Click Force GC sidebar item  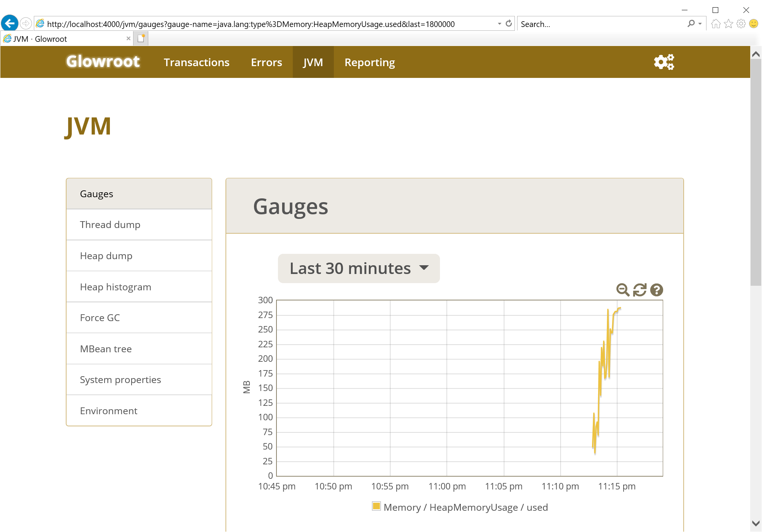tap(100, 318)
